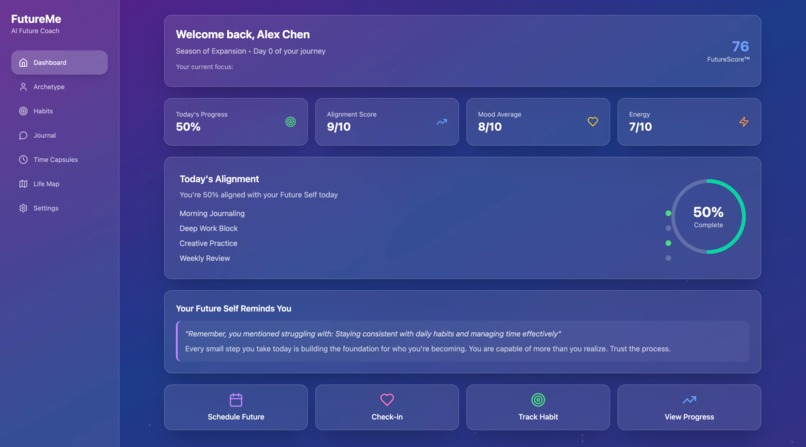Toggle Weekly Review status dot
806x447 pixels.
tap(668, 258)
